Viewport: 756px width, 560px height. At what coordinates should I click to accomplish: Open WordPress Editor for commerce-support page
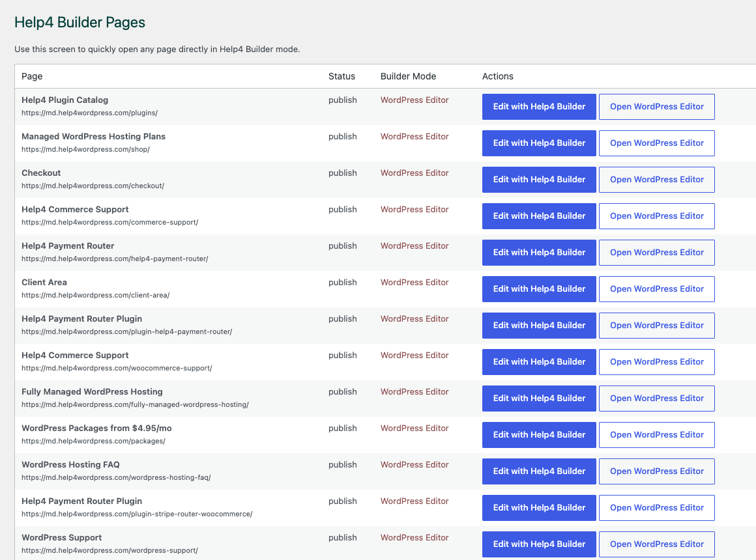point(657,216)
